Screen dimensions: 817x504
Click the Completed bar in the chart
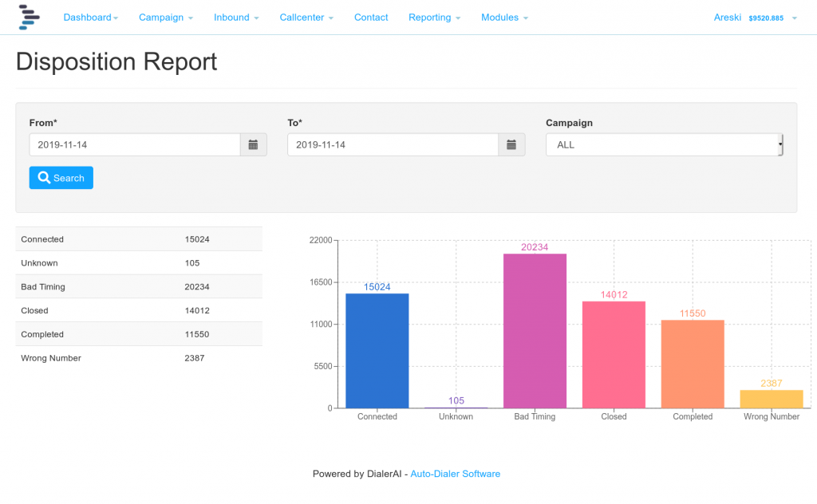[x=692, y=363]
